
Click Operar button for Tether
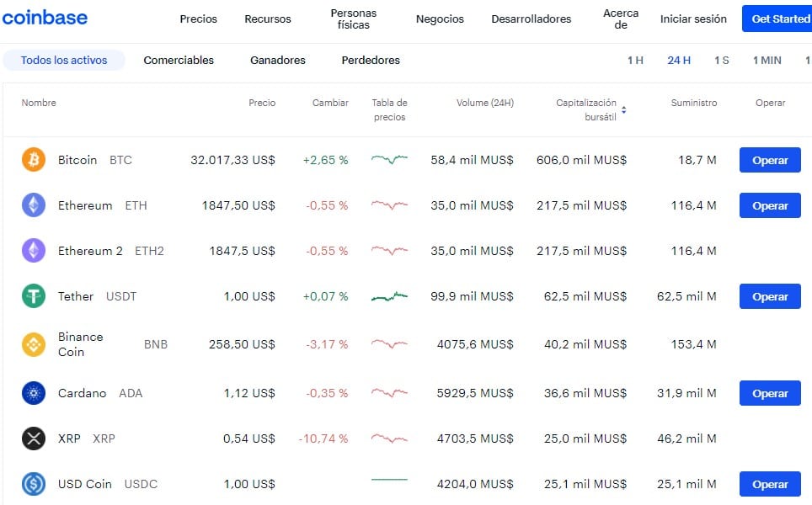[x=770, y=296]
